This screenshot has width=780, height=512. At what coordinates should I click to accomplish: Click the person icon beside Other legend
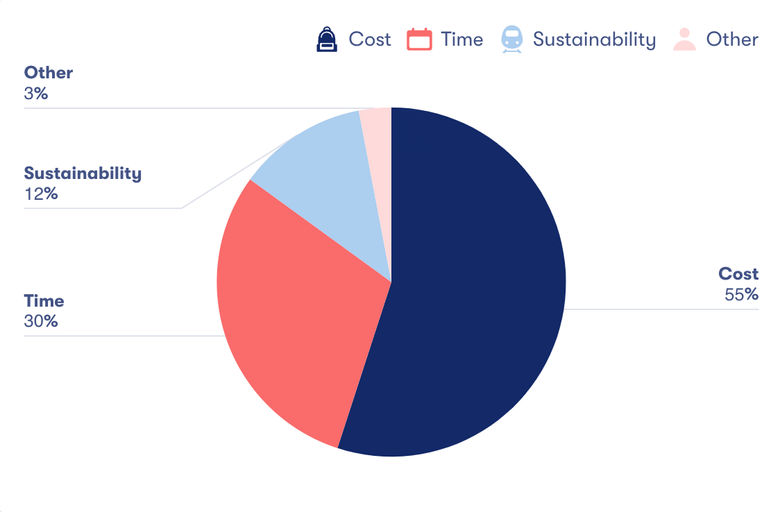(x=684, y=40)
